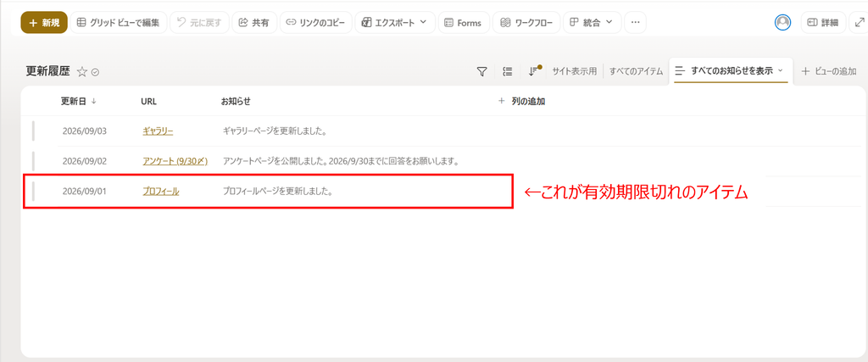The height and width of the screenshot is (362, 868).
Task: Click the user account avatar icon
Action: (x=782, y=22)
